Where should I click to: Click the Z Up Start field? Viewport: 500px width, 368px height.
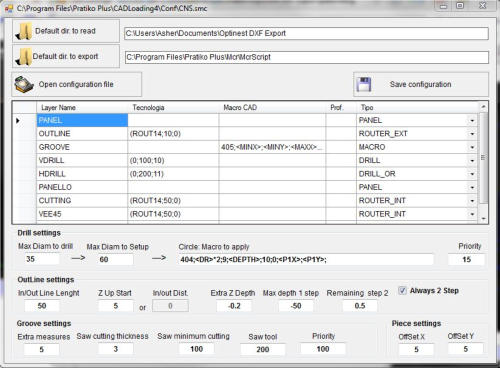[116, 306]
